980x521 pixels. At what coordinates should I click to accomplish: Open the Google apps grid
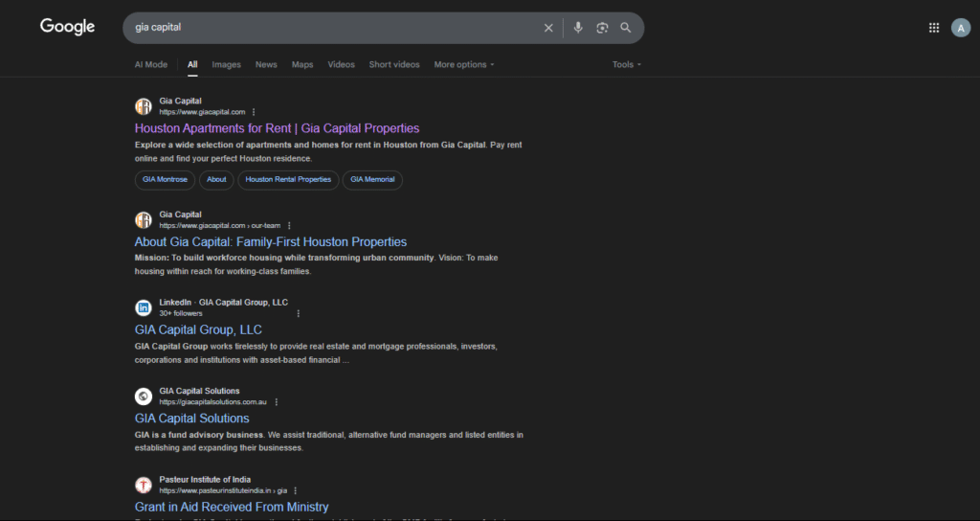click(x=934, y=28)
